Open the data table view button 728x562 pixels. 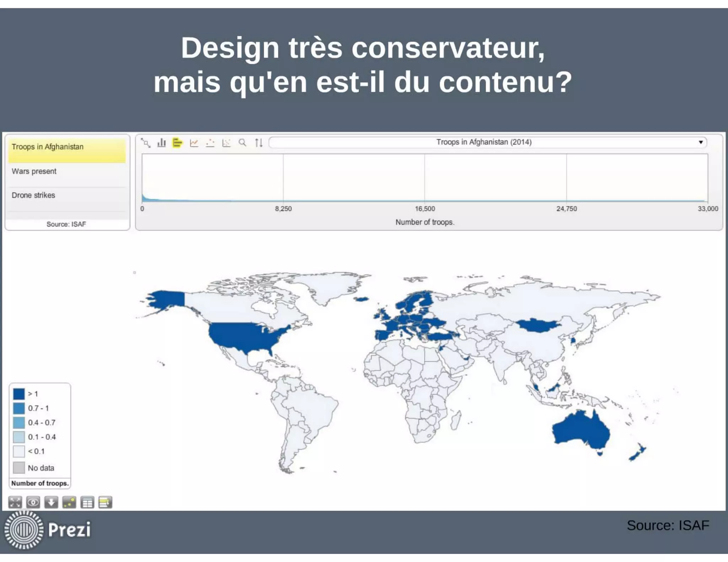[87, 502]
